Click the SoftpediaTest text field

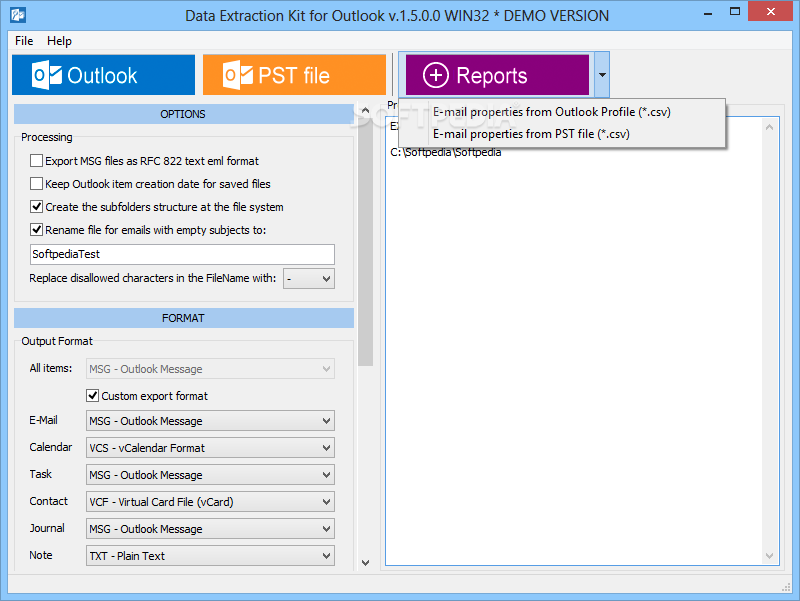coord(182,254)
